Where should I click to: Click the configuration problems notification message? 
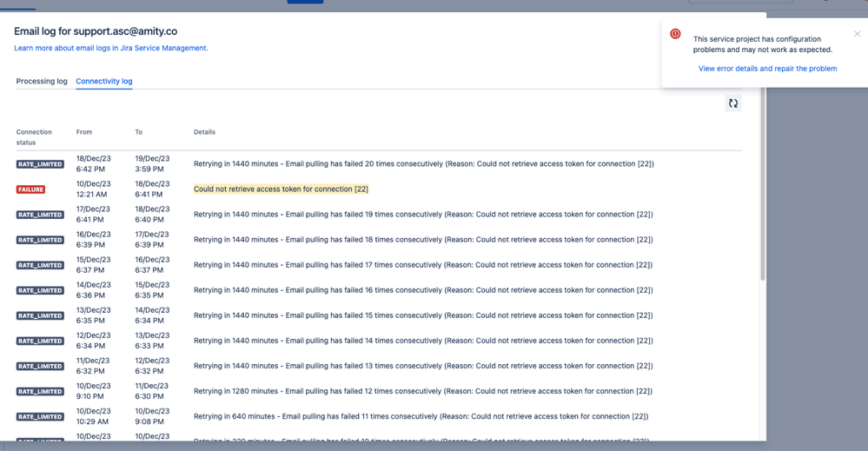(762, 44)
